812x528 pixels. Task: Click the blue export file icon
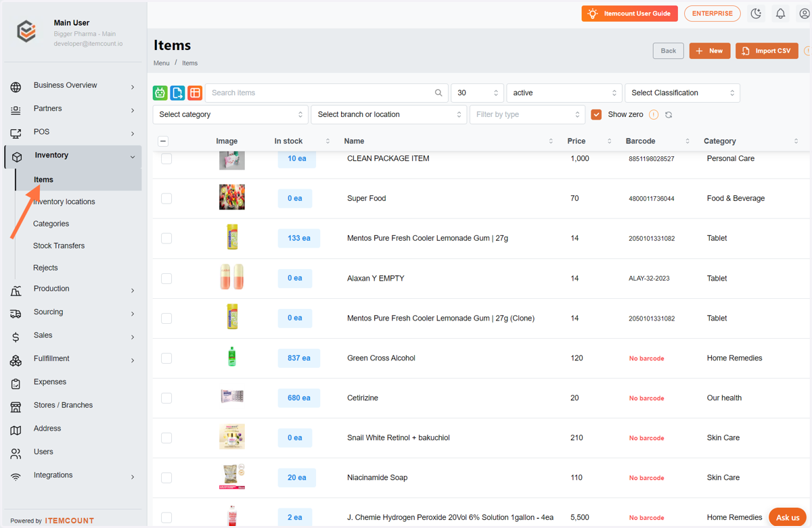[177, 93]
